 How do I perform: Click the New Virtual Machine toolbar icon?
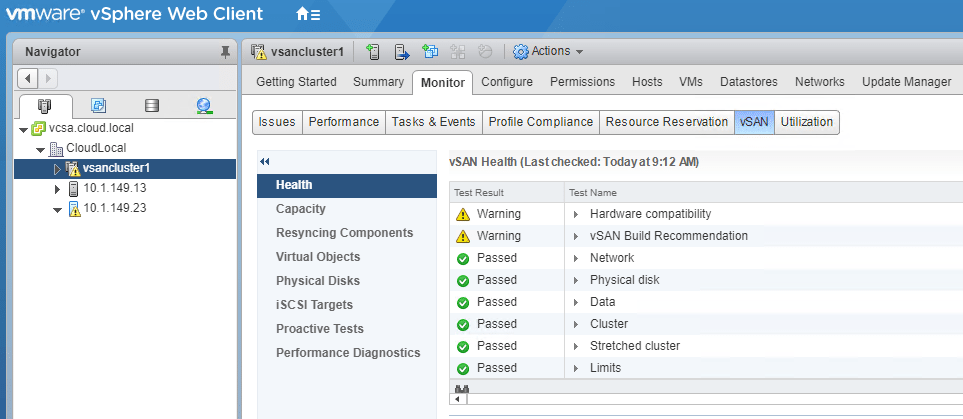tap(431, 51)
